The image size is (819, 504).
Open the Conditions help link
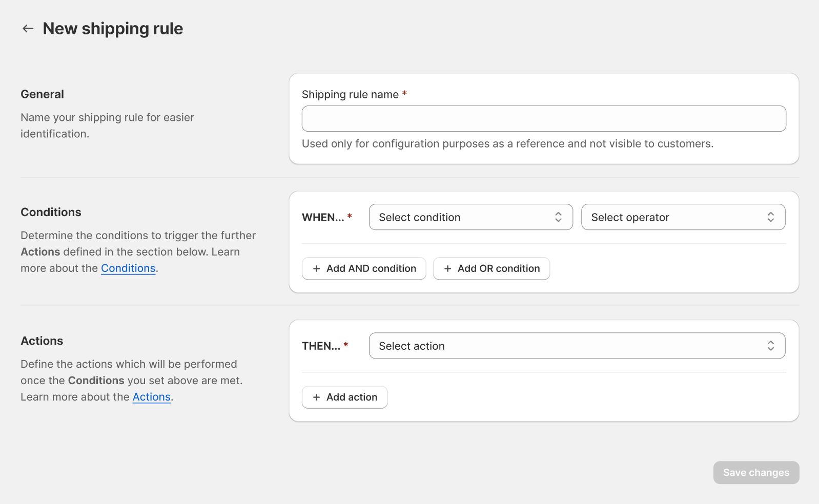click(x=128, y=268)
